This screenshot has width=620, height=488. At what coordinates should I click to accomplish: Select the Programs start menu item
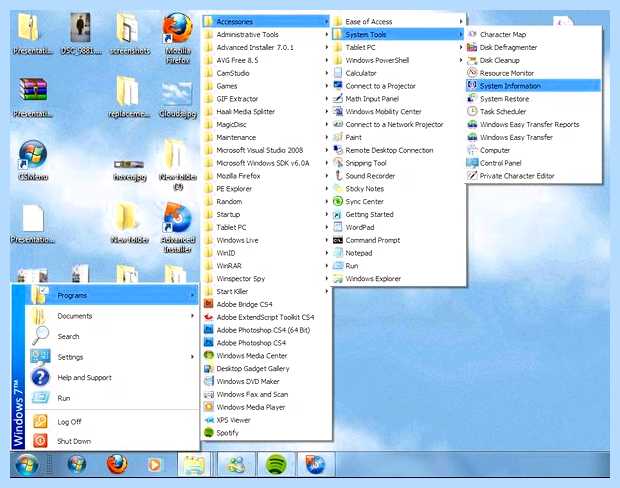[112, 295]
